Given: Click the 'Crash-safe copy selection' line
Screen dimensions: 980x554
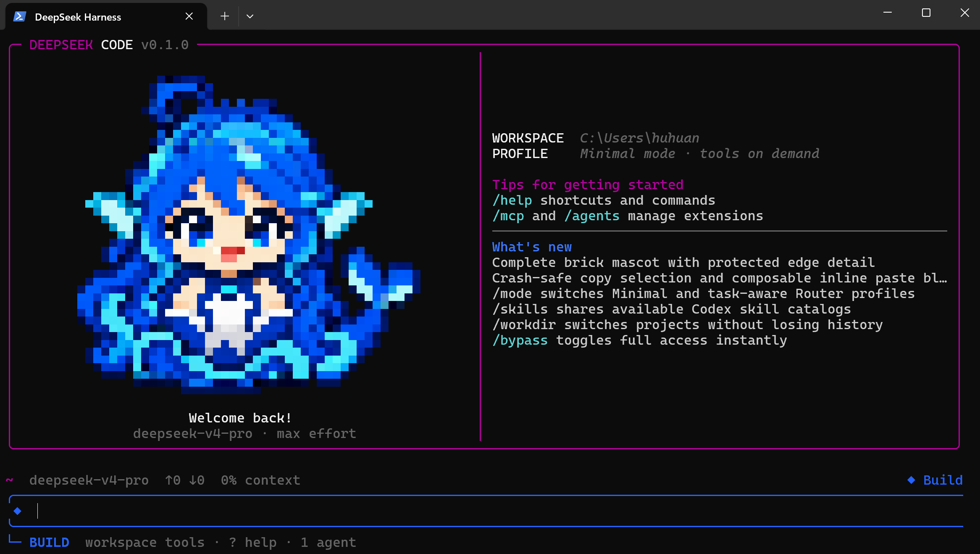Looking at the screenshot, I should (720, 278).
